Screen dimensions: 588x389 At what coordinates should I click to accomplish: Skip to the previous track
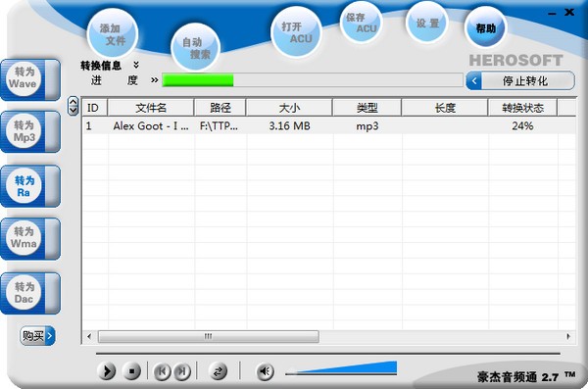click(x=163, y=371)
